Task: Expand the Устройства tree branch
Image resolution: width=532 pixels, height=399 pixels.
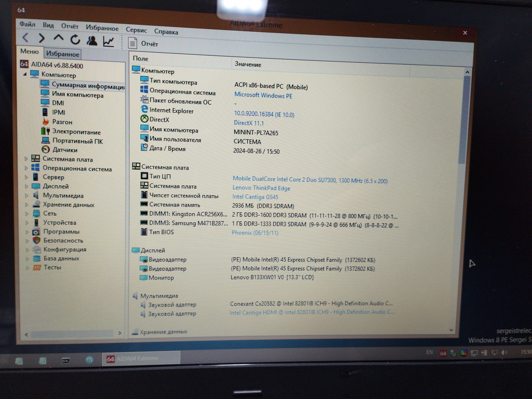Action: pos(27,223)
